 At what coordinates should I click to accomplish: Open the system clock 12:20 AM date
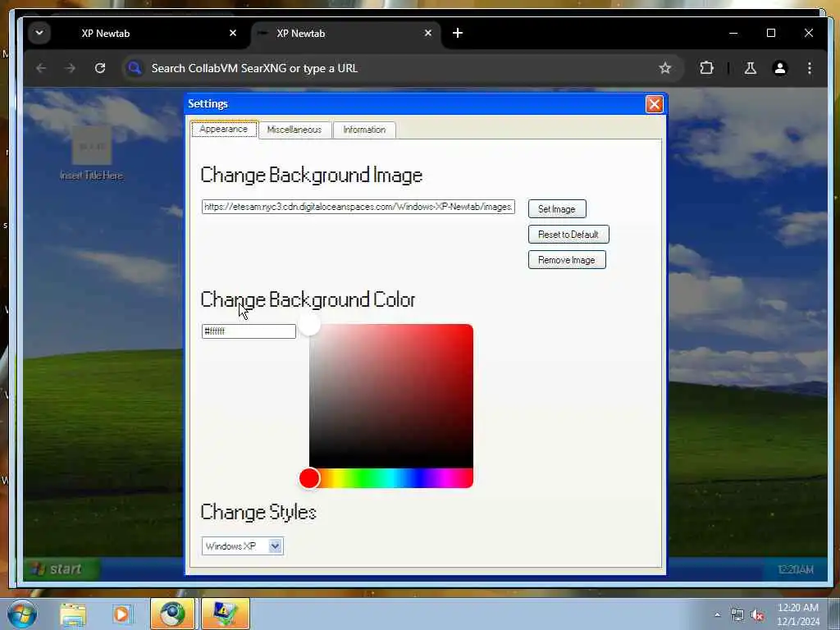797,614
